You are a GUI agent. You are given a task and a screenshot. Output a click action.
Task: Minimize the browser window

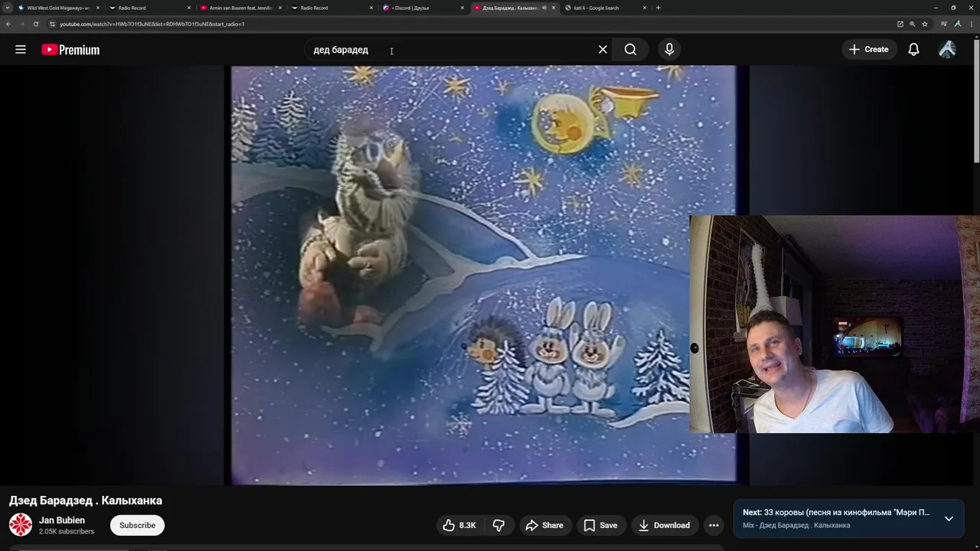[x=936, y=8]
